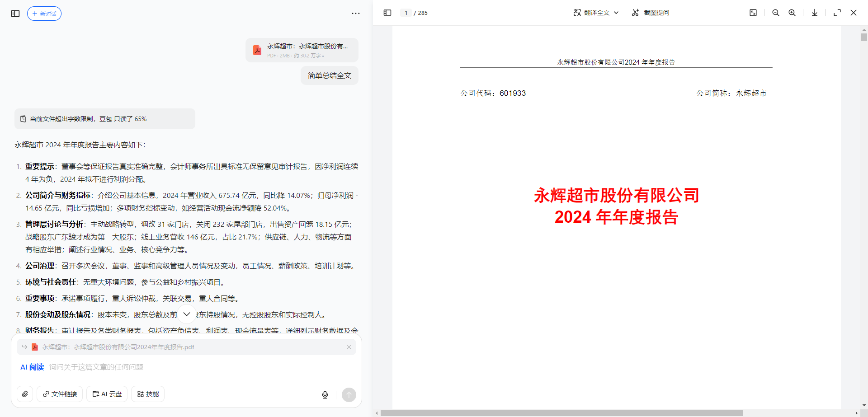Viewport: 868px width, 417px height.
Task: Open the 技能 skills menu
Action: pos(148,394)
